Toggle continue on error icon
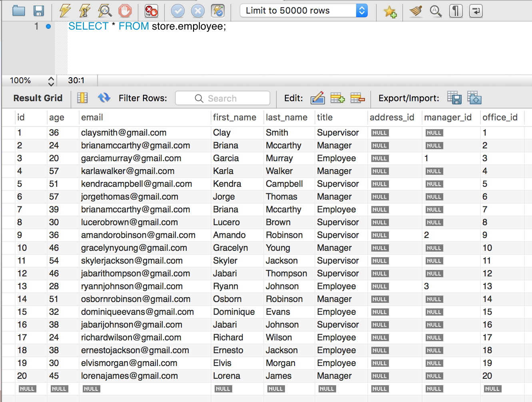The width and height of the screenshot is (532, 402). point(151,11)
